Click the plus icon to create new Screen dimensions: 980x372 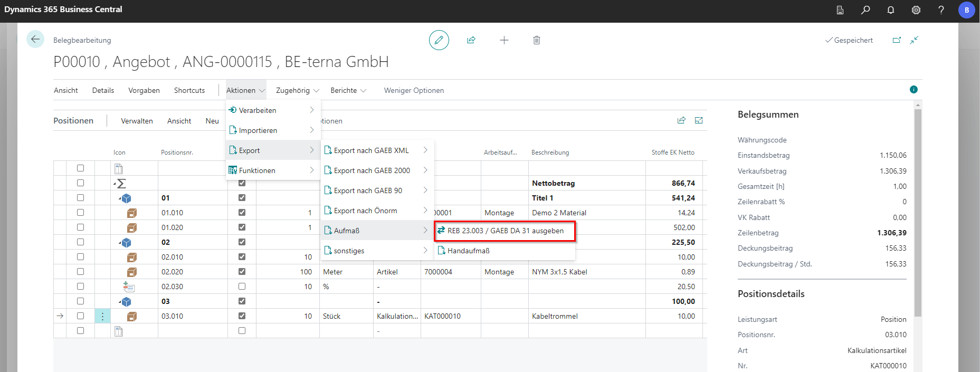point(504,40)
